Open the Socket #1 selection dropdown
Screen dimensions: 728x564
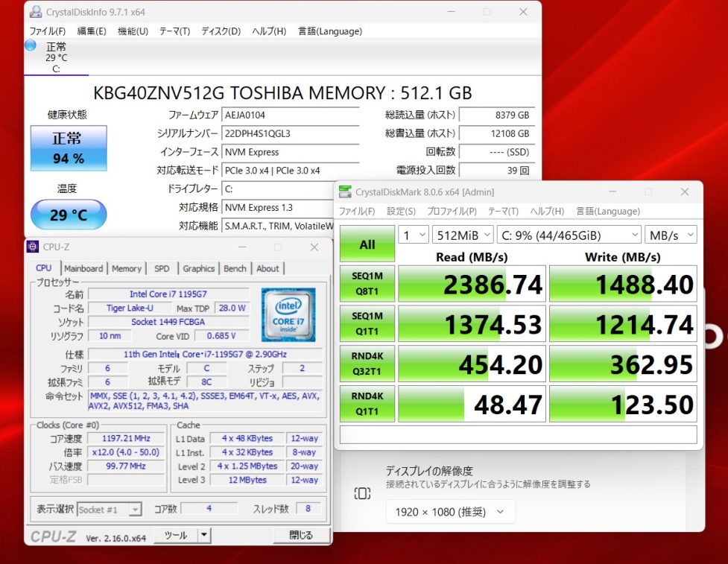coord(109,509)
